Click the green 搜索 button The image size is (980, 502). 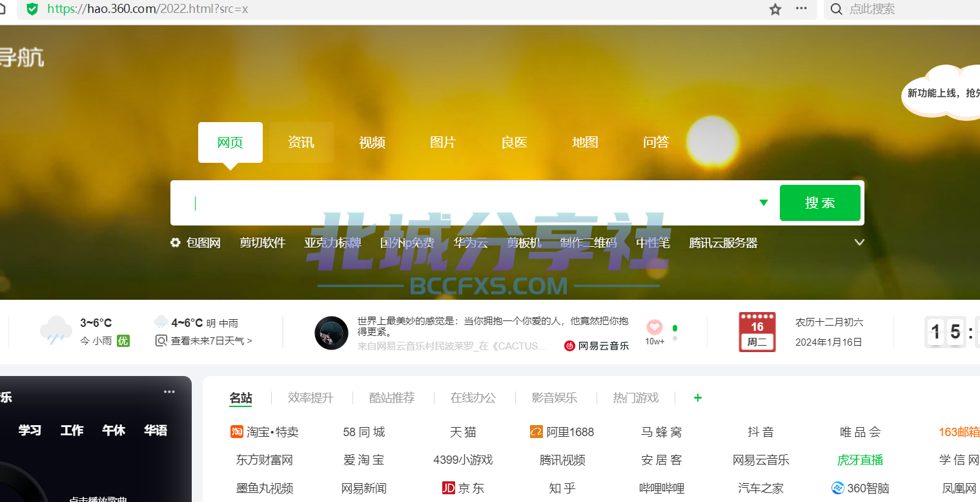(x=820, y=203)
